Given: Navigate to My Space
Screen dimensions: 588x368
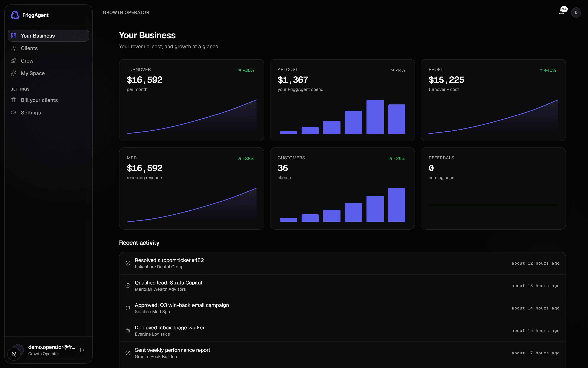Looking at the screenshot, I should tap(49, 73).
